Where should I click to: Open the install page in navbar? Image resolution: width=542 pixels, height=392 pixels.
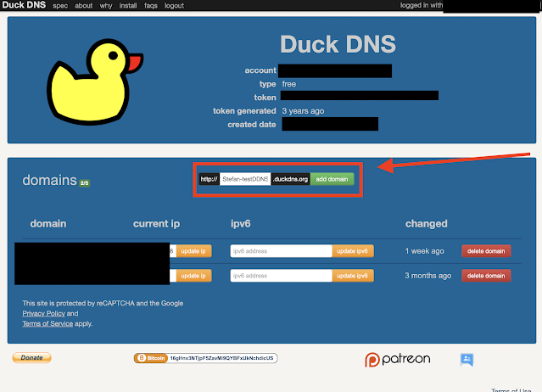pyautogui.click(x=128, y=6)
